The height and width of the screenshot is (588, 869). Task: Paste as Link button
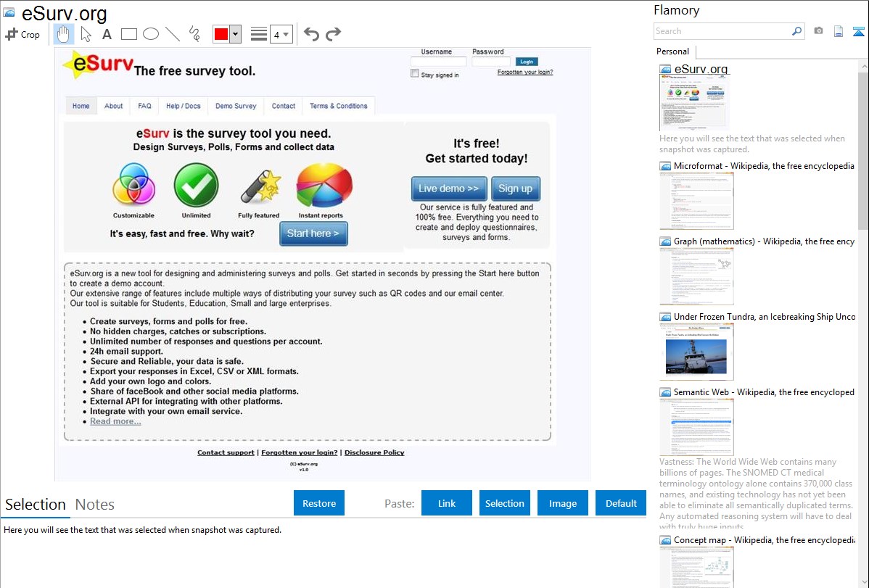pyautogui.click(x=447, y=503)
